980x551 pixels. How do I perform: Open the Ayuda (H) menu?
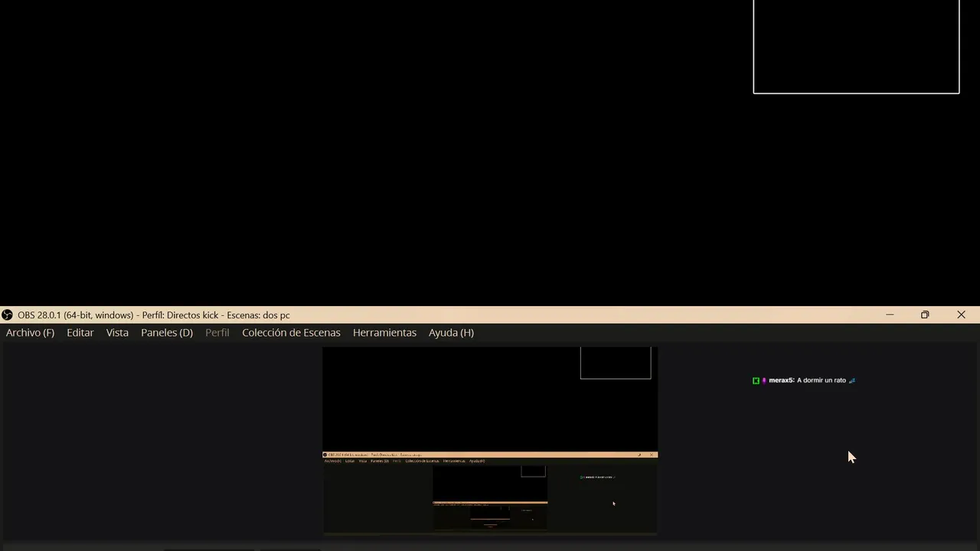451,333
